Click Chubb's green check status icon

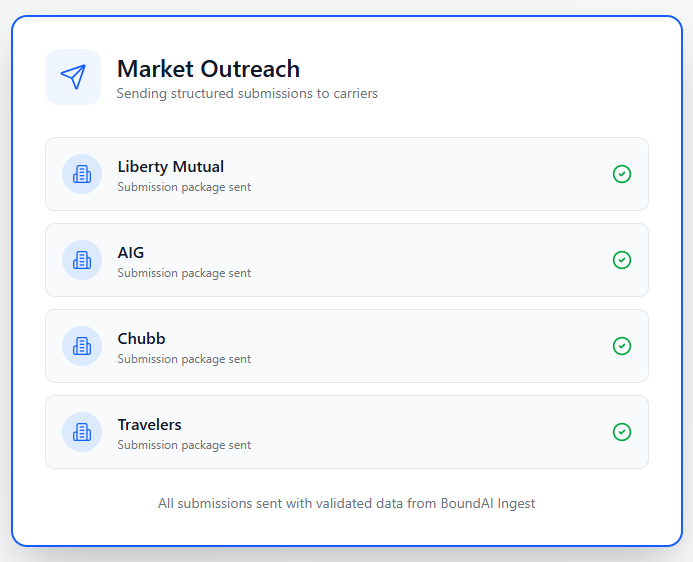(x=621, y=346)
